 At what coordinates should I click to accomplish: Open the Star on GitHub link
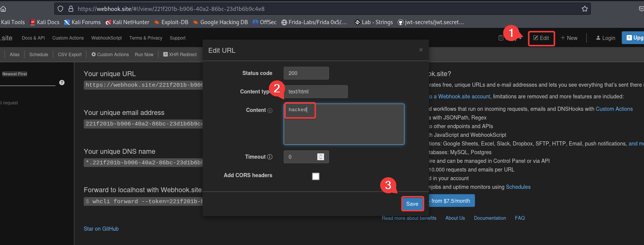pyautogui.click(x=101, y=229)
